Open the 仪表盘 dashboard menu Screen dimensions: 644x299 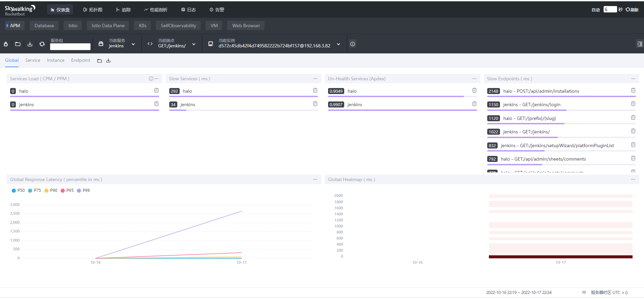point(60,10)
